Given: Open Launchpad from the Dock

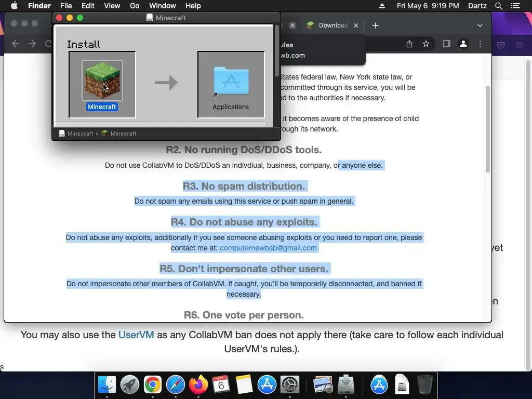Looking at the screenshot, I should [x=129, y=385].
